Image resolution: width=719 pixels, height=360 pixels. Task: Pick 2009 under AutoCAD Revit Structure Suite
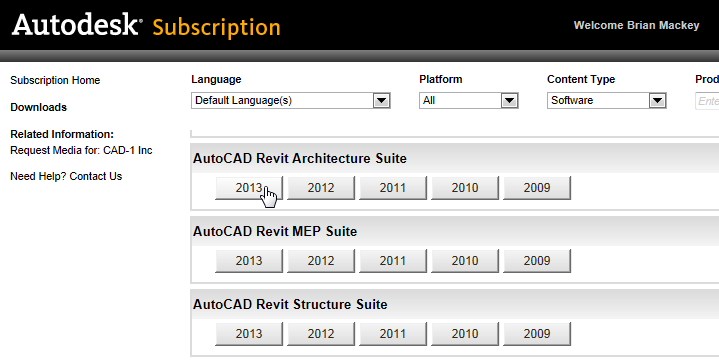pos(537,334)
